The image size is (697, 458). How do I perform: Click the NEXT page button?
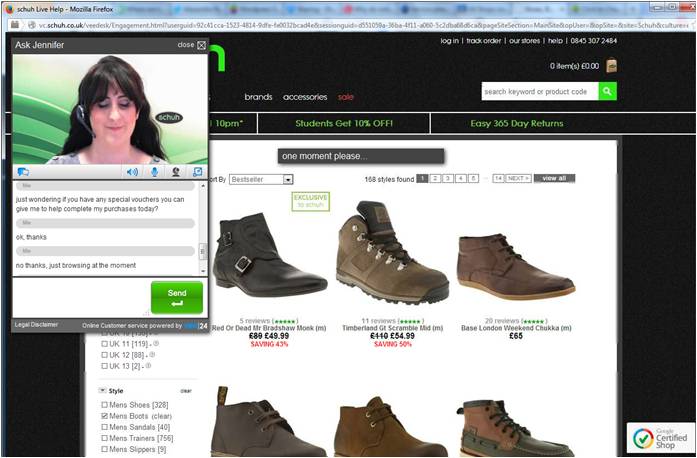pyautogui.click(x=518, y=178)
